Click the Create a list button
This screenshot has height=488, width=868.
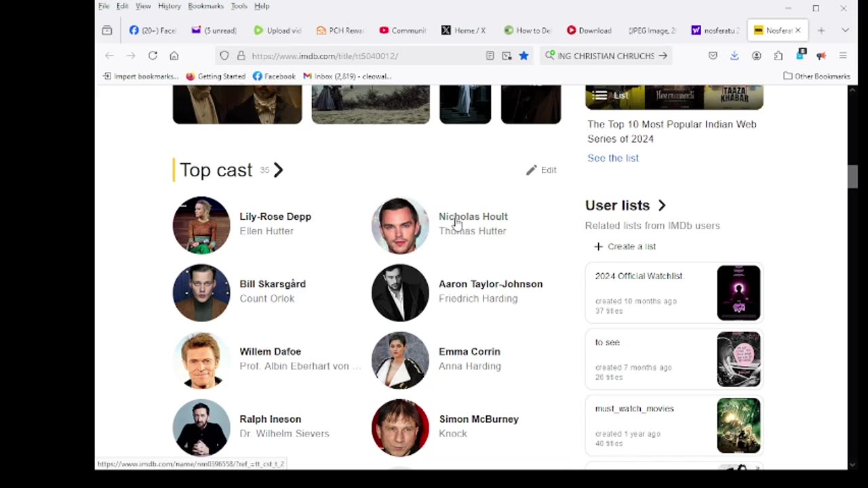tap(625, 246)
